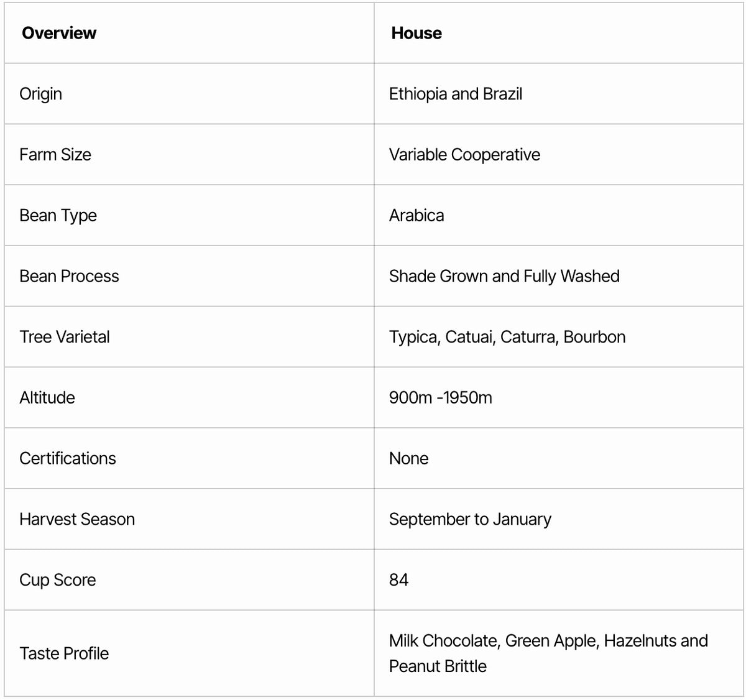
Task: Select the Bean Process label
Action: point(69,276)
